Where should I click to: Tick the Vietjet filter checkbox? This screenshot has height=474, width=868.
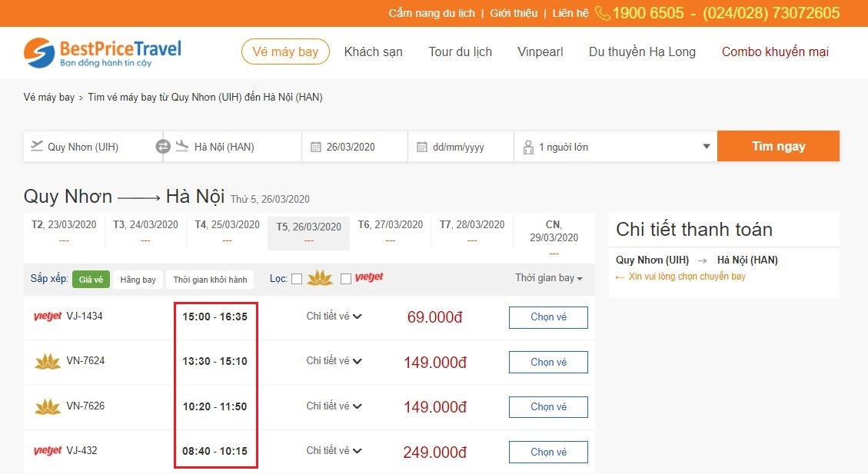click(x=346, y=279)
